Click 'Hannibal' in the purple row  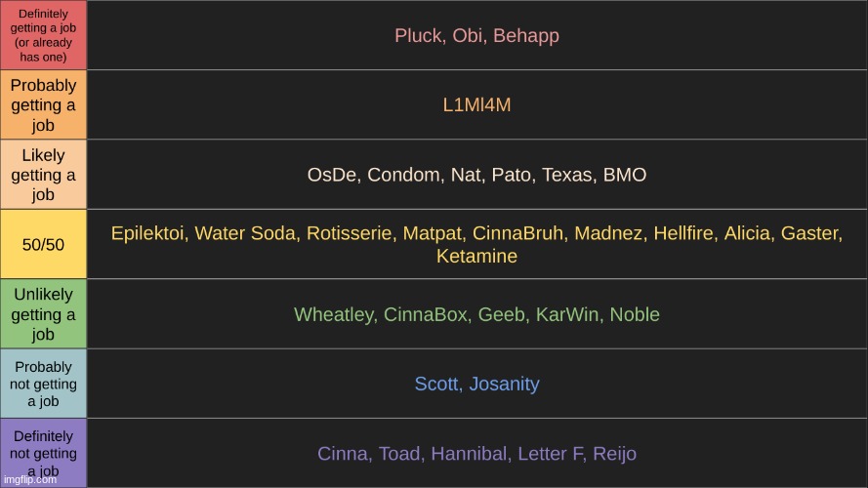click(469, 454)
